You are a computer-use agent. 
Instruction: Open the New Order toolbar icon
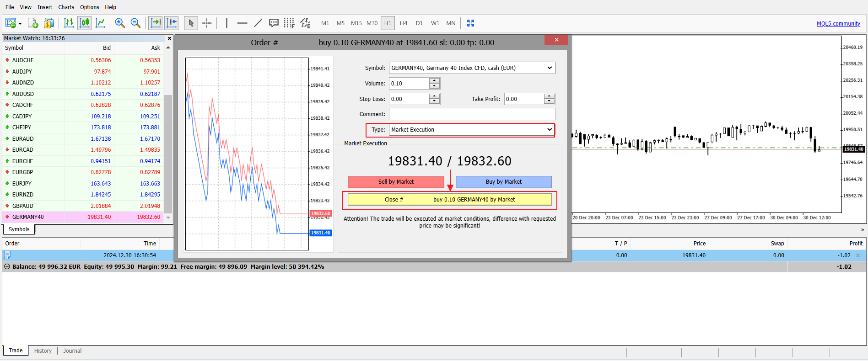coord(33,23)
